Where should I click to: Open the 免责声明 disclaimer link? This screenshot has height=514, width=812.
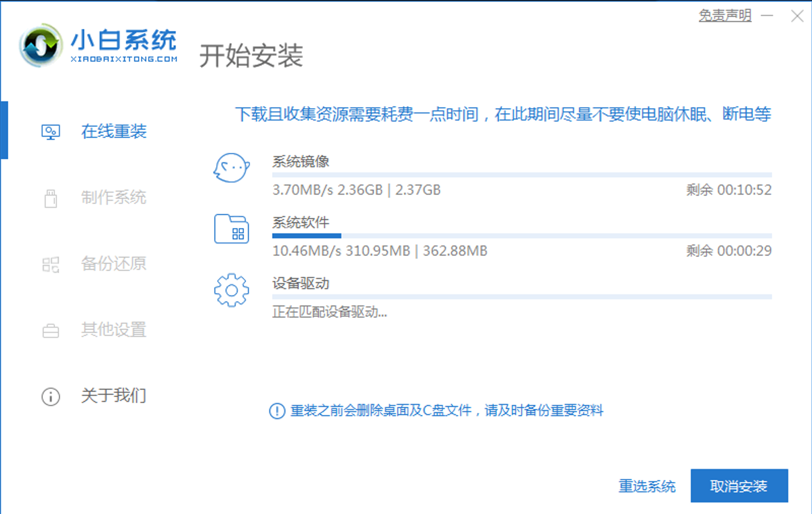point(726,15)
